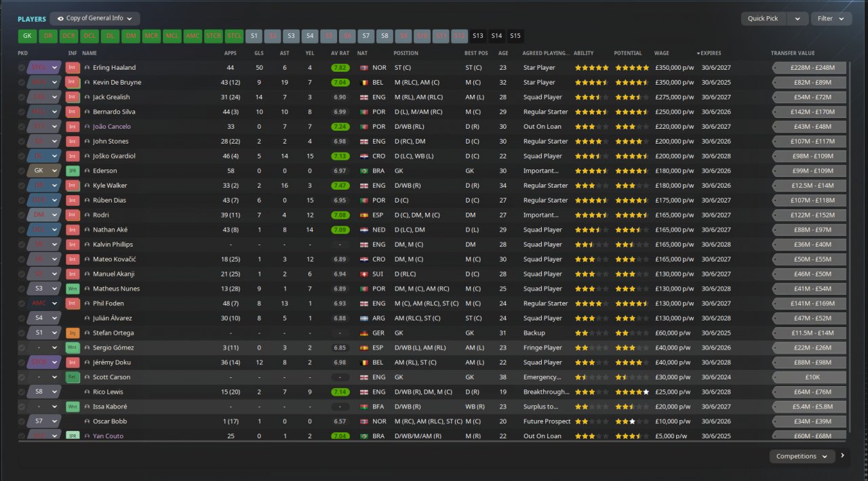Screen dimensions: 868x481
Task: Toggle the pick checkbox for Jack Grealish
Action: click(x=22, y=97)
